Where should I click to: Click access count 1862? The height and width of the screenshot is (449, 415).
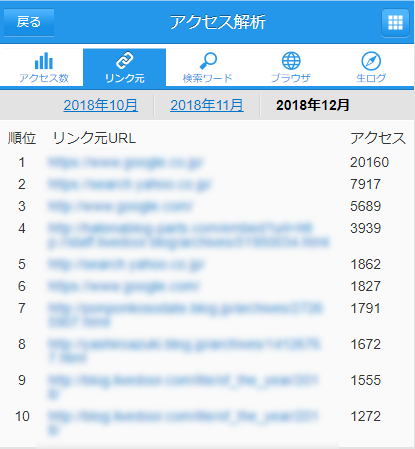tap(365, 264)
